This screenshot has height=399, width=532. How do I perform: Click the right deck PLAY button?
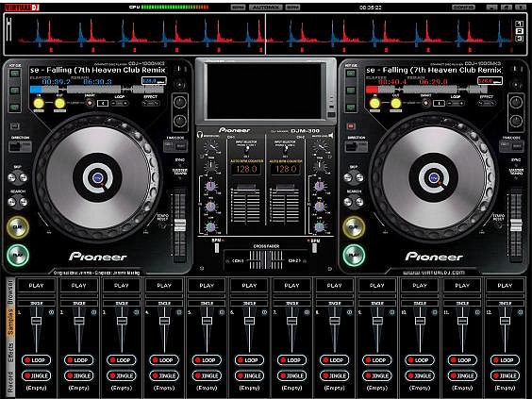coord(354,255)
